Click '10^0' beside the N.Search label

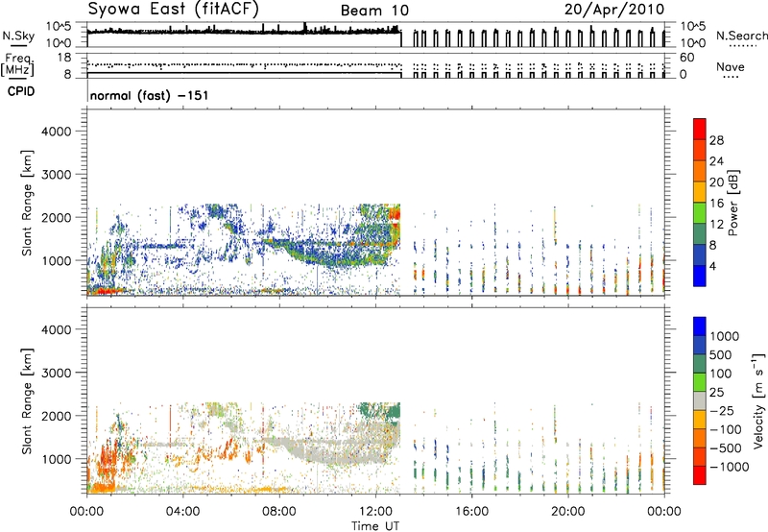[x=693, y=43]
